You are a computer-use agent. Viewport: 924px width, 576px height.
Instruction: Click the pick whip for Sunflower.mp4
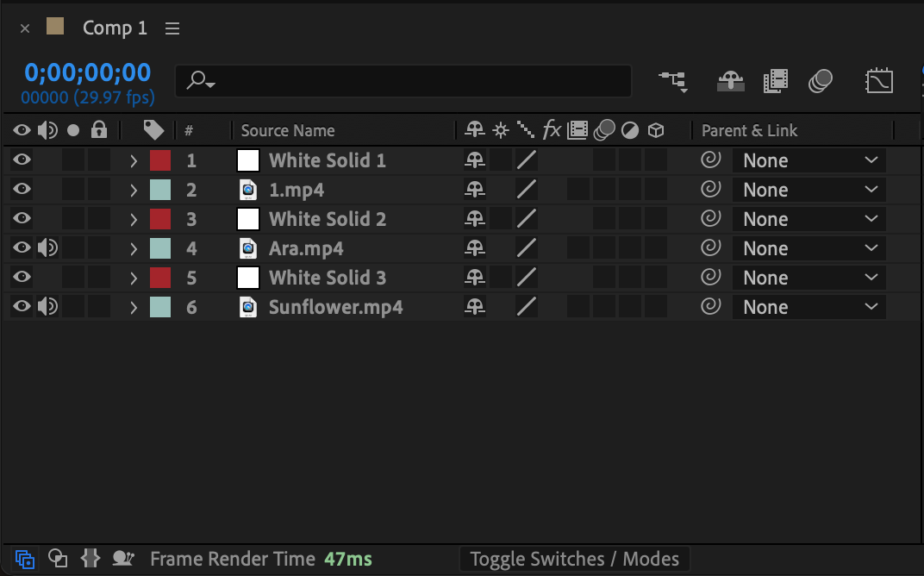710,307
